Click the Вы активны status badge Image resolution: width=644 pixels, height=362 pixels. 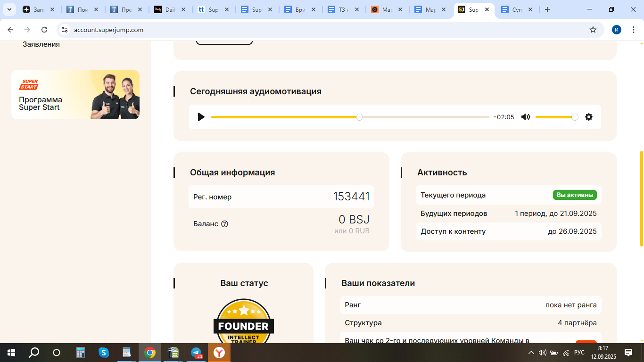coord(575,195)
